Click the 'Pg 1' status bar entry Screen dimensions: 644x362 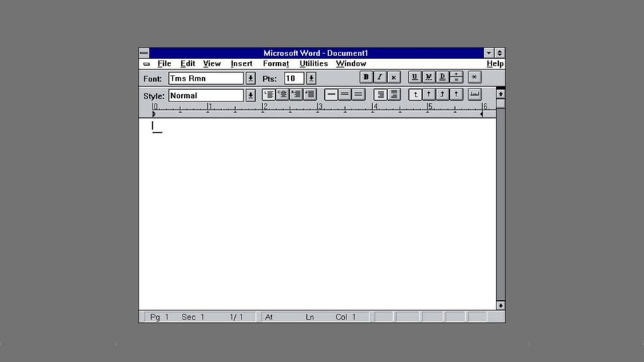(x=160, y=317)
